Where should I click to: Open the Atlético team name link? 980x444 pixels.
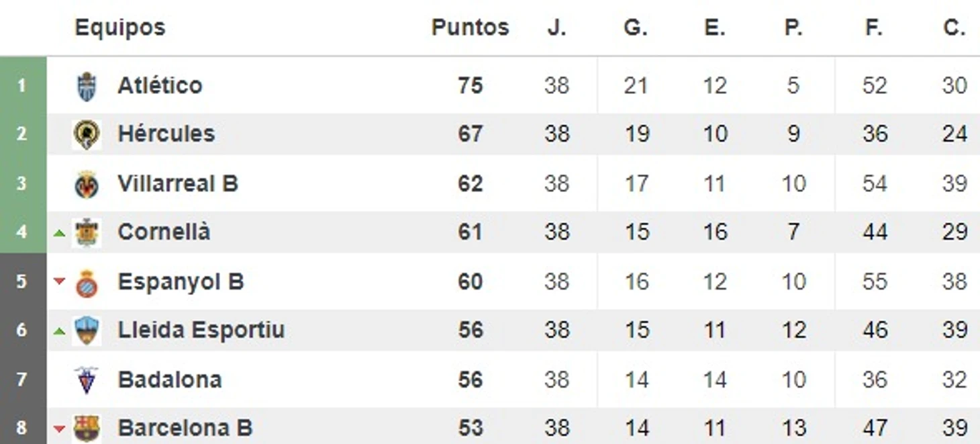click(160, 85)
